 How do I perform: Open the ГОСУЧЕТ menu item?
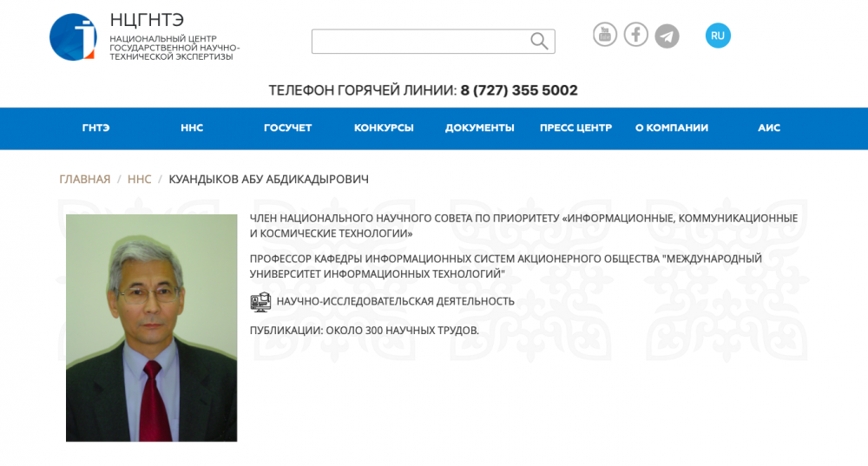point(288,128)
